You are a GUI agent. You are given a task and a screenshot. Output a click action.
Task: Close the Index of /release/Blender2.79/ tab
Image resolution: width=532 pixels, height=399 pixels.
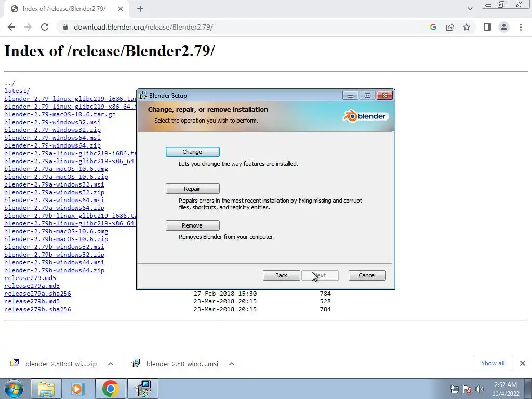(121, 9)
